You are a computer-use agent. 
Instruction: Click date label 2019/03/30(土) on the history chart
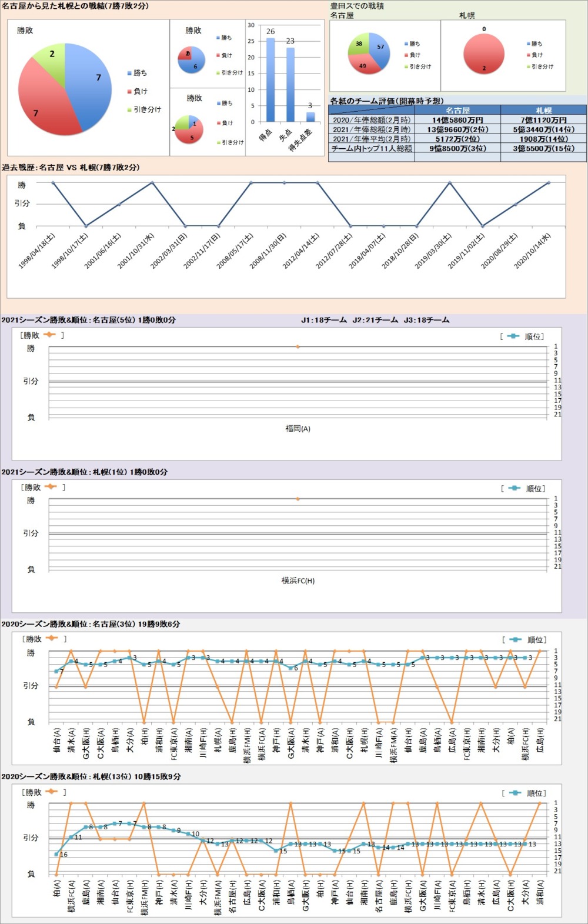point(433,251)
